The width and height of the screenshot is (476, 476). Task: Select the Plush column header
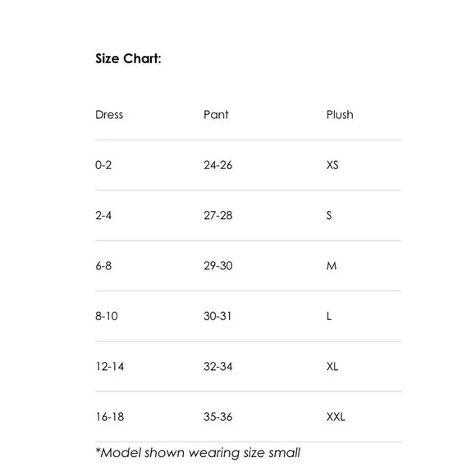340,115
